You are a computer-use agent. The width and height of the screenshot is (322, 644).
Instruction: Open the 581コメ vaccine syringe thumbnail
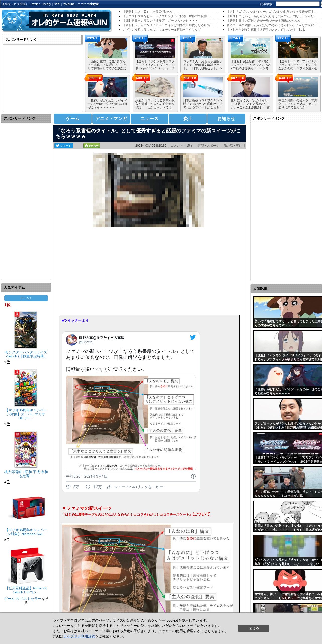203,87
